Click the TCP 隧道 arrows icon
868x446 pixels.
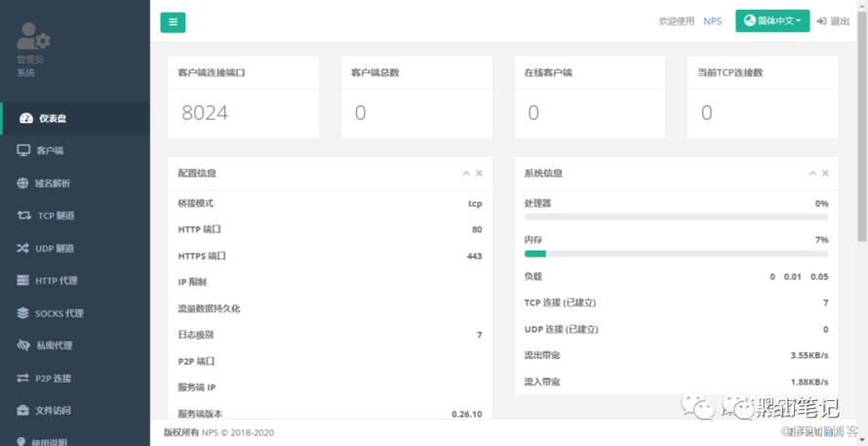click(x=24, y=216)
